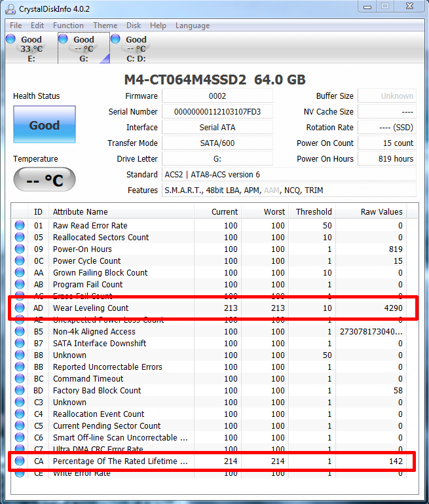Click status icon for Wear Leveling Count
Viewport: 429px width, 504px height.
coord(20,308)
